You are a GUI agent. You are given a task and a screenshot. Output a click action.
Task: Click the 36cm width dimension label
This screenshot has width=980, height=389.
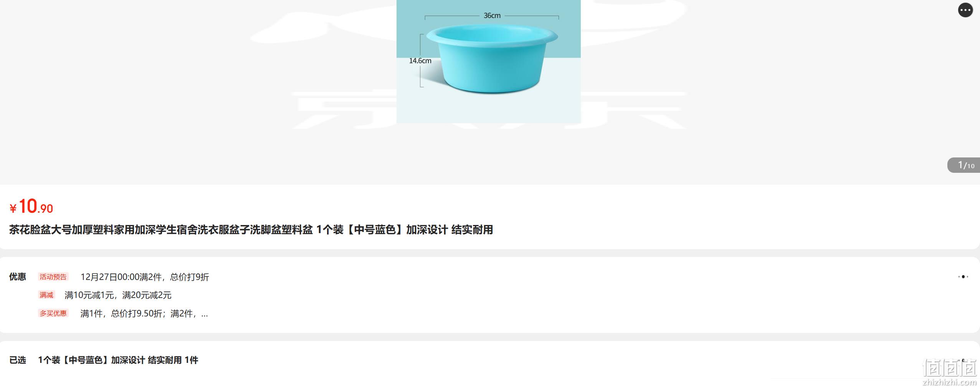(492, 15)
